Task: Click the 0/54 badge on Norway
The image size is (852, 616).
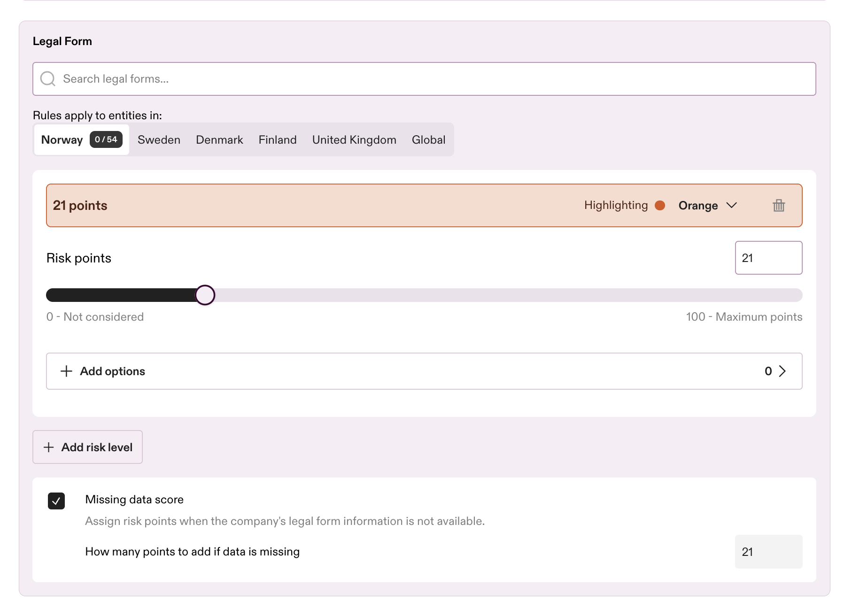Action: tap(106, 139)
